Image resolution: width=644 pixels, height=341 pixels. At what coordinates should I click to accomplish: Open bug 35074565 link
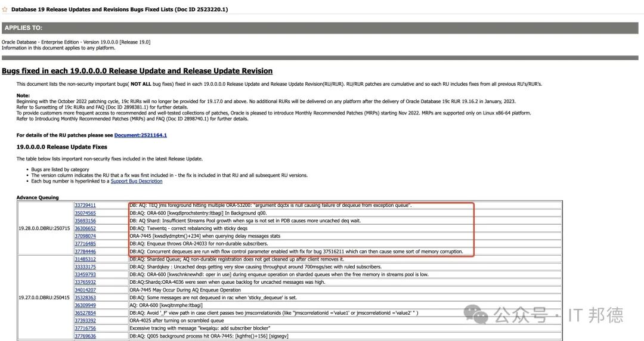[x=85, y=213]
